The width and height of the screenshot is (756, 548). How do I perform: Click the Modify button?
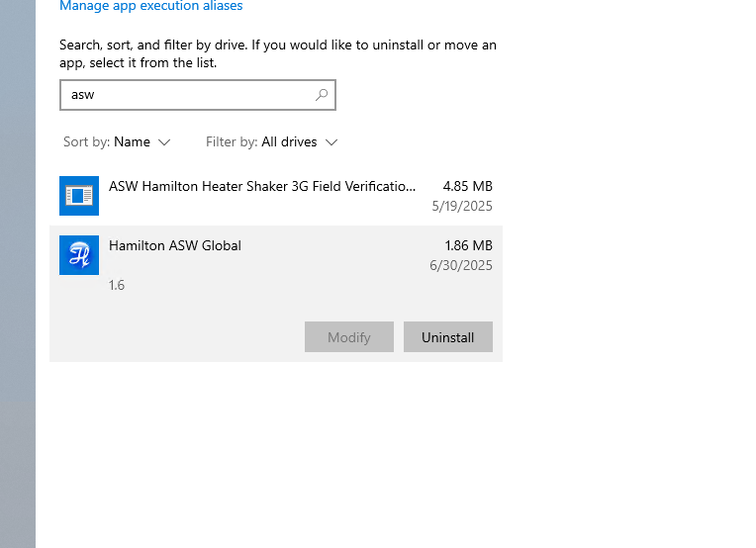click(349, 337)
